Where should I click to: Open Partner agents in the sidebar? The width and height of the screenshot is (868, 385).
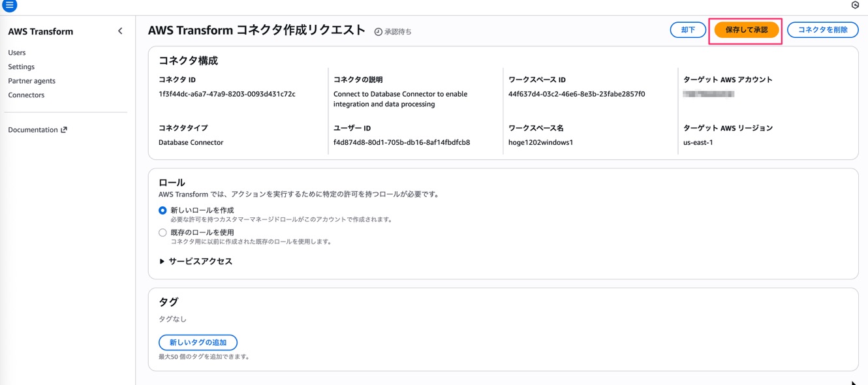click(x=31, y=81)
